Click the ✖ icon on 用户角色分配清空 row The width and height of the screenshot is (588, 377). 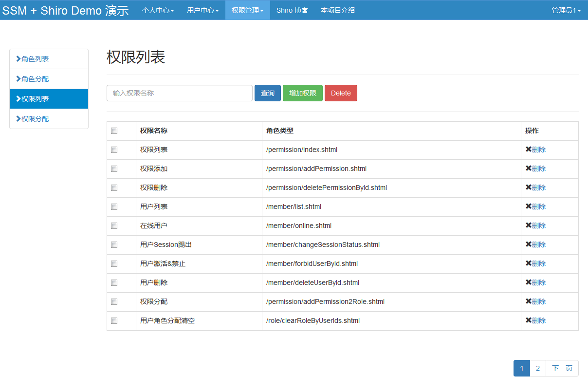[x=529, y=320]
